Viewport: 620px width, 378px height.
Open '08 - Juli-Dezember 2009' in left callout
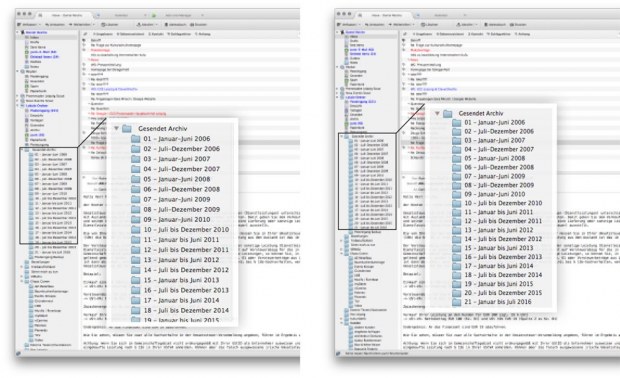181,209
